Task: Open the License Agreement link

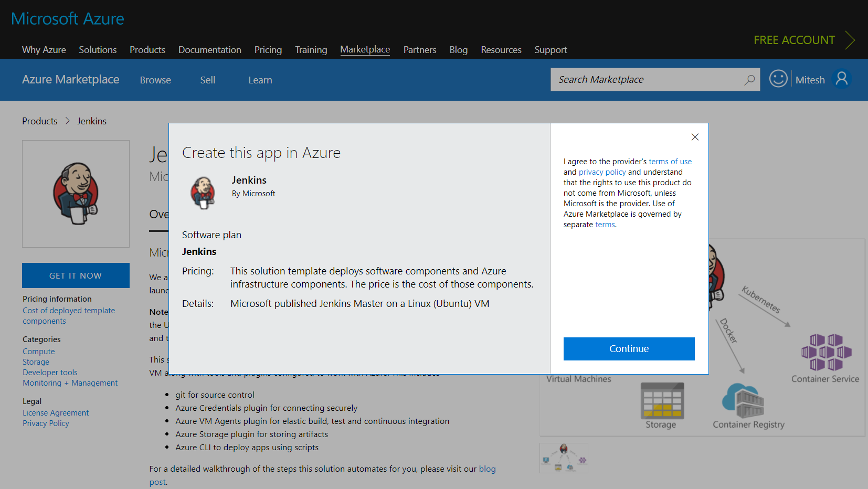Action: coord(56,413)
